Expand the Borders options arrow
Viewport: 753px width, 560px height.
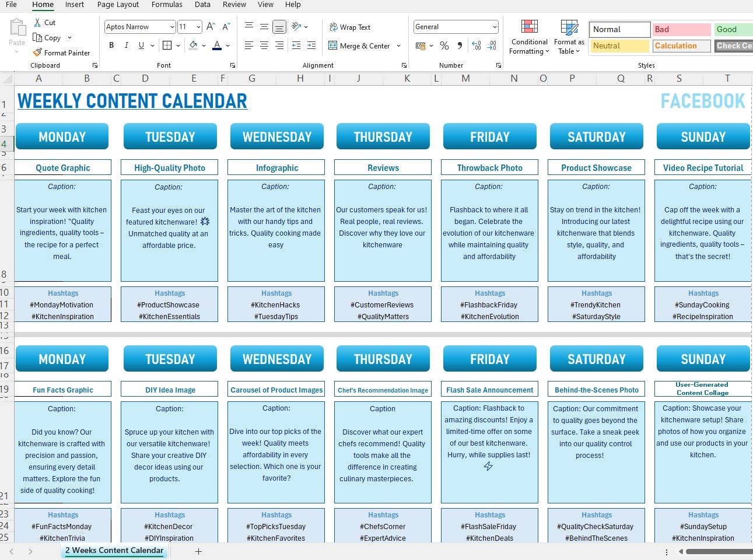coord(178,45)
